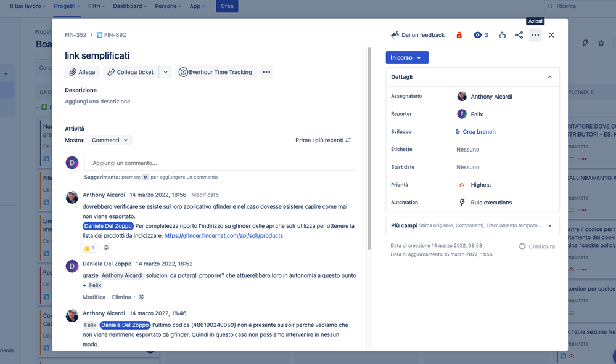Open gfinder.findernet.com solr products link
This screenshot has height=364, width=616.
pos(224,236)
